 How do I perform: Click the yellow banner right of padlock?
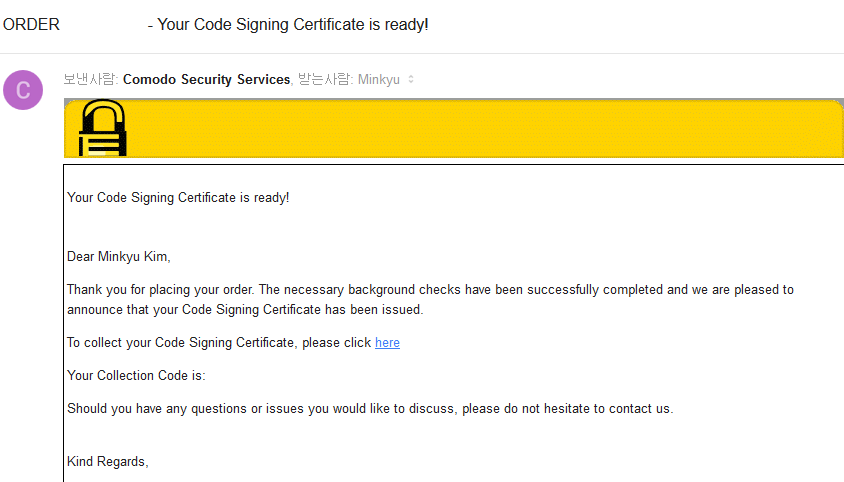click(x=484, y=128)
